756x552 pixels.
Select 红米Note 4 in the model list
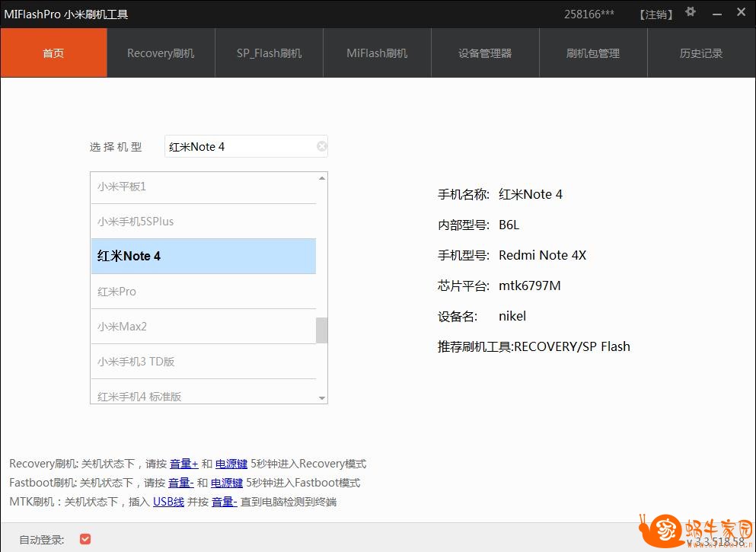pyautogui.click(x=203, y=256)
